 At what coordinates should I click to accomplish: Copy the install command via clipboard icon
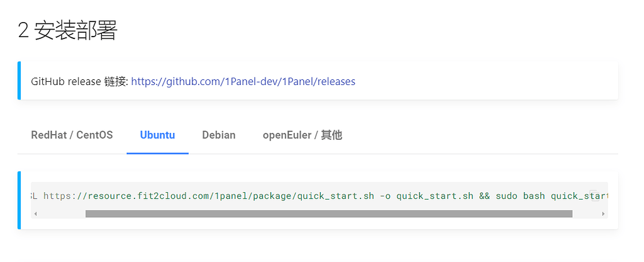coord(594,195)
